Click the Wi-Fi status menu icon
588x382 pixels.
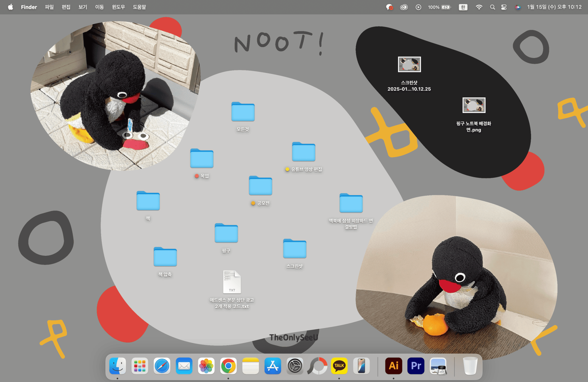479,7
